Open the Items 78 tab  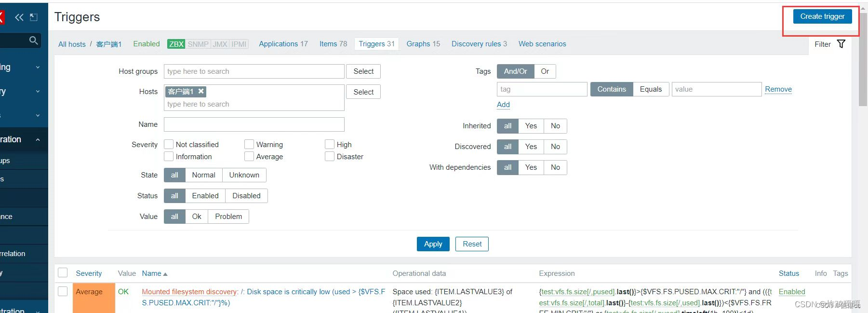[x=333, y=44]
